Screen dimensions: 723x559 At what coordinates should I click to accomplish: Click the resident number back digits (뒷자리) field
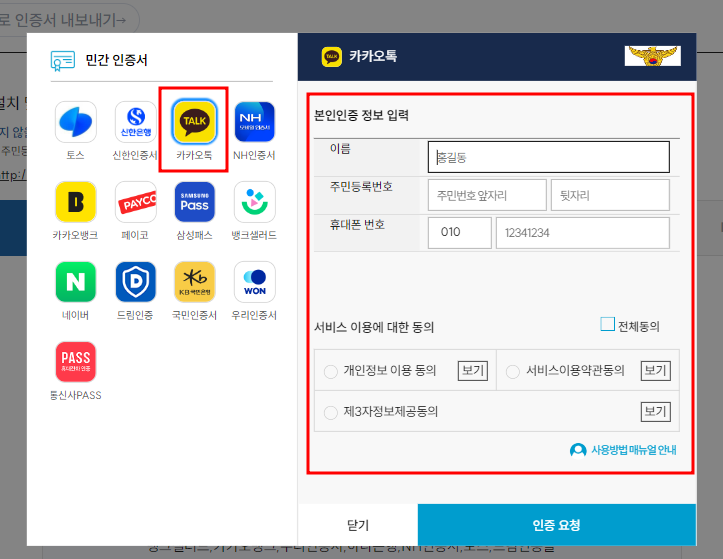(x=610, y=195)
